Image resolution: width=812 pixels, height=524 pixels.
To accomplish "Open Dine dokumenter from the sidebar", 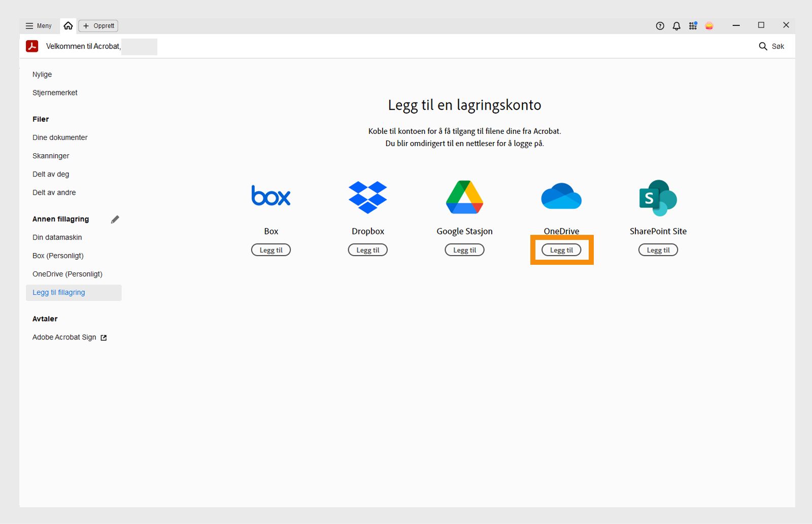I will pyautogui.click(x=60, y=137).
